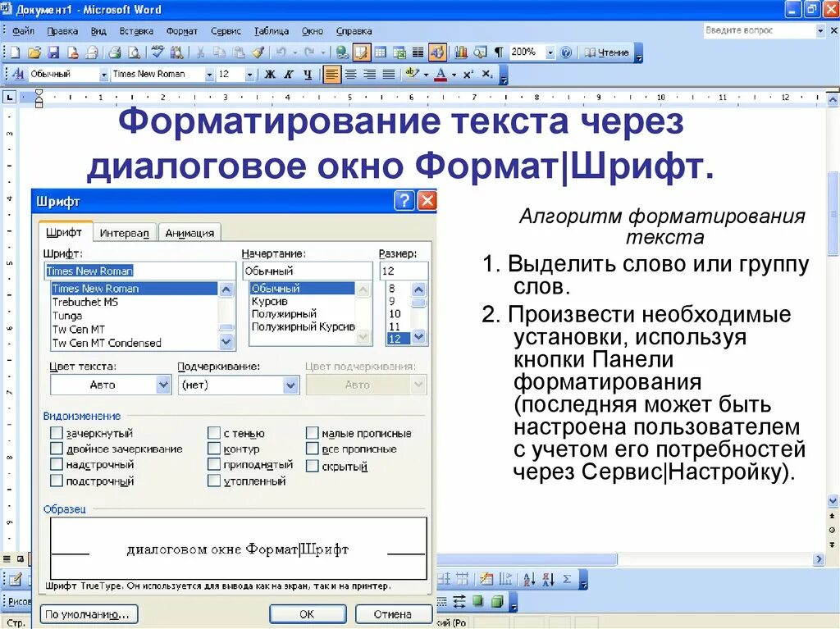Image resolution: width=840 pixels, height=629 pixels.
Task: Click the Insert Table icon
Action: coord(381,52)
